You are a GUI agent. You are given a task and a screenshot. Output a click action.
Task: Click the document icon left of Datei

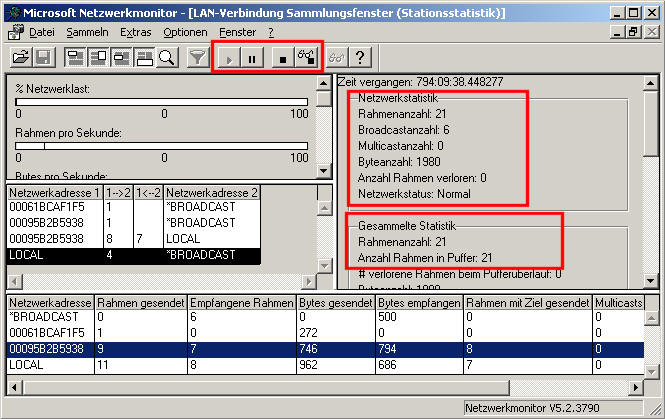pyautogui.click(x=16, y=32)
